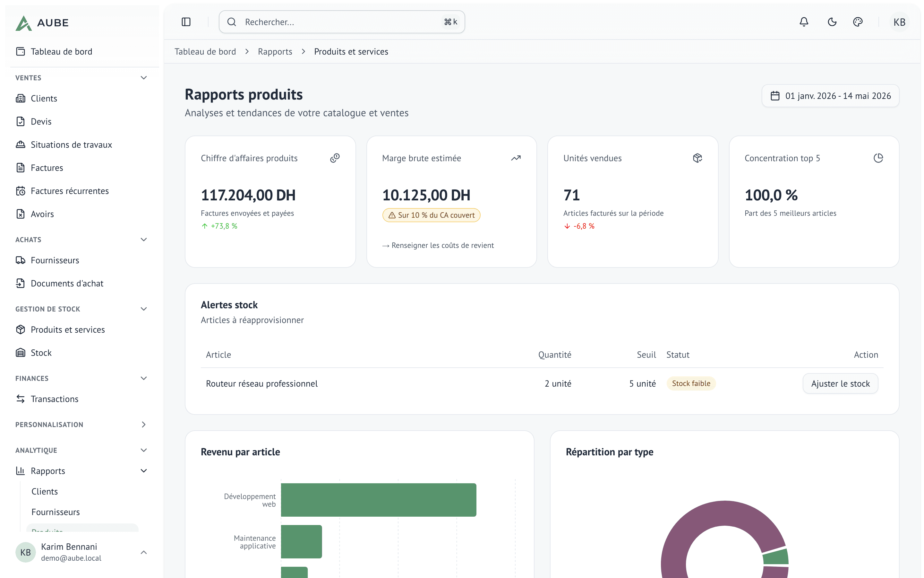Screen dimensions: 924x578
Task: Collapse the ANALYTIQUE section
Action: coord(143,450)
